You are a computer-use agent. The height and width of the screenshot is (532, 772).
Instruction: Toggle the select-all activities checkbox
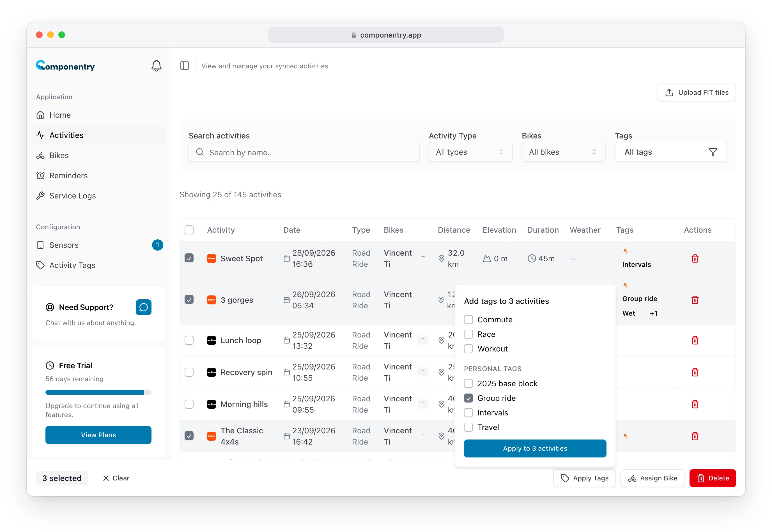[189, 230]
